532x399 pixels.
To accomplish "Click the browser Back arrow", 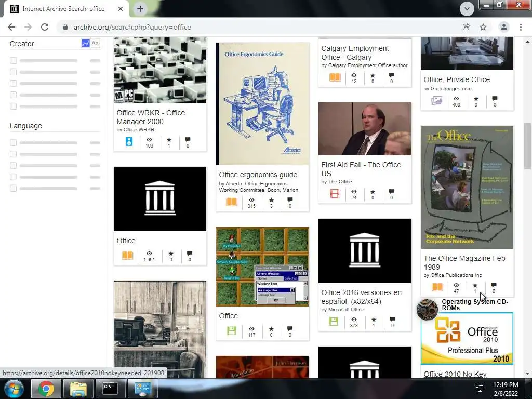I will pos(11,27).
